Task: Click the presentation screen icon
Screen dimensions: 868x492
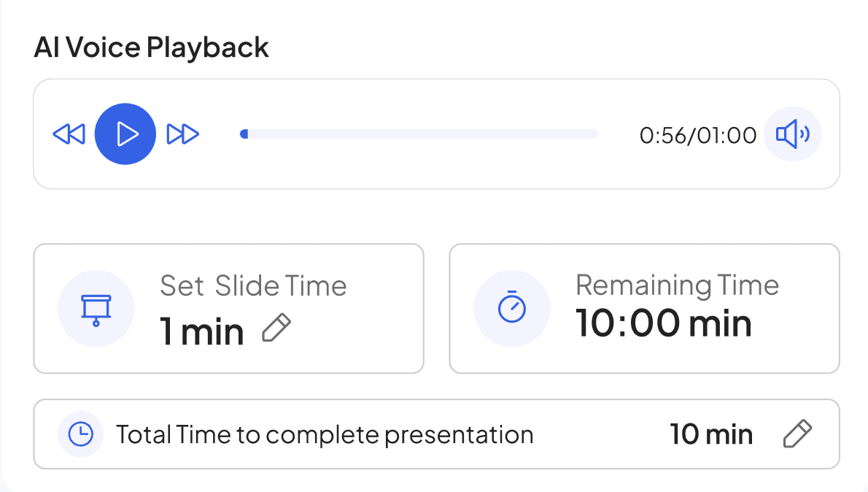Action: tap(96, 310)
